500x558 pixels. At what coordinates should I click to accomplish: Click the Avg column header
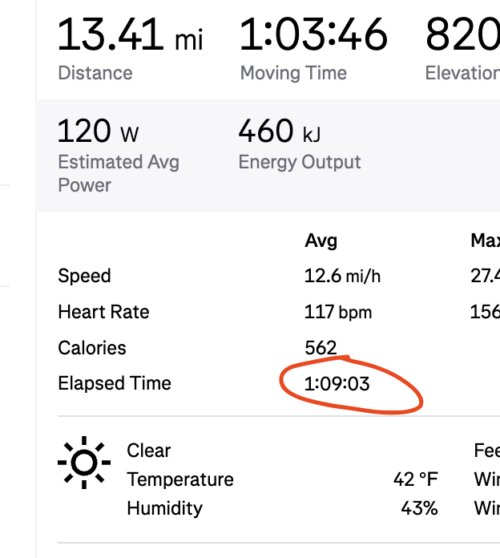click(321, 241)
